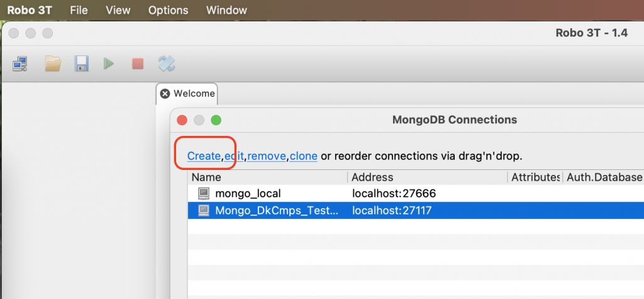
Task: Run script with the green play icon
Action: click(x=108, y=64)
